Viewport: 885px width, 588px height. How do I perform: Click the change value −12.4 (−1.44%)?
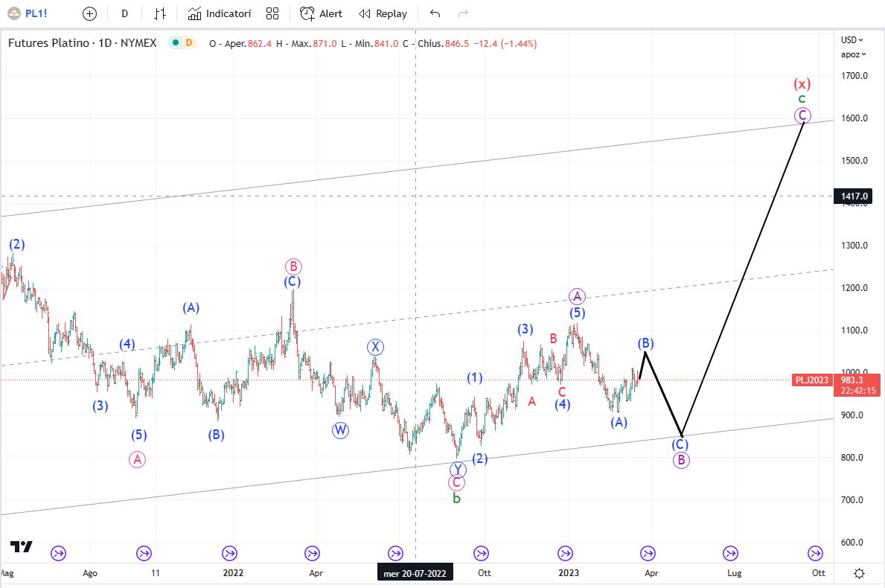pyautogui.click(x=505, y=43)
